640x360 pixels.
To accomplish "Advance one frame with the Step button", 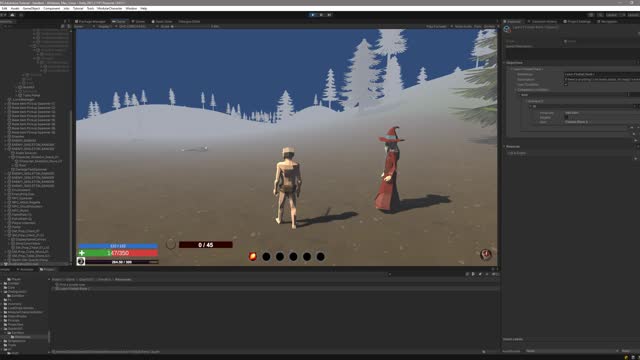I will (x=329, y=15).
